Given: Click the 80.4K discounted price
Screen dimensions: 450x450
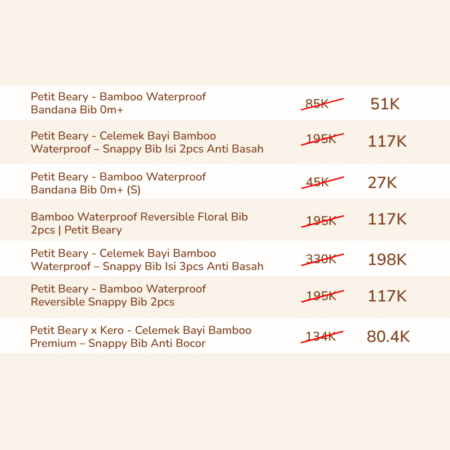Looking at the screenshot, I should pyautogui.click(x=388, y=337).
